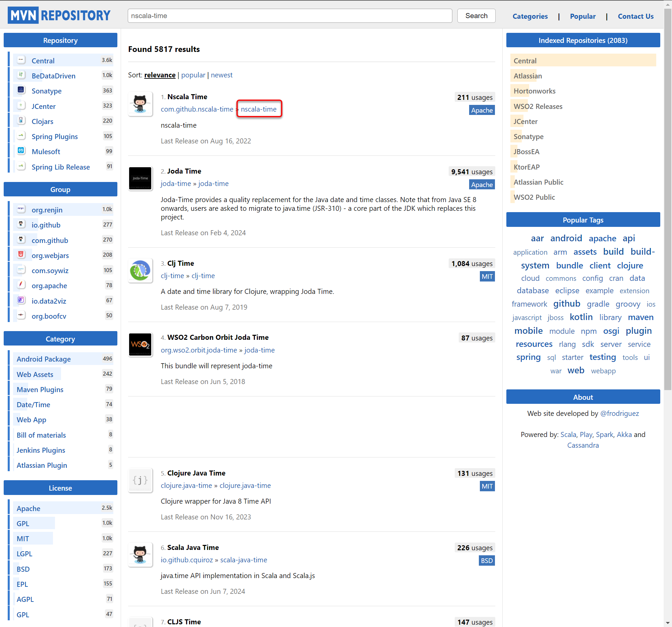
Task: Click the Mulesoft repository icon
Action: [21, 151]
